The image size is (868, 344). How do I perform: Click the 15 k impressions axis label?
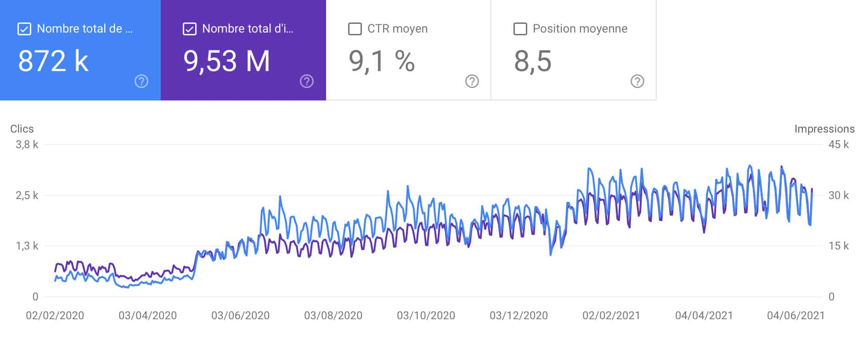coord(839,246)
